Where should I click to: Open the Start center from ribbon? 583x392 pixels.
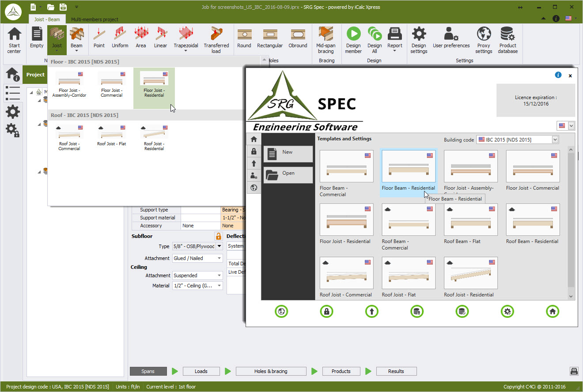(x=14, y=40)
